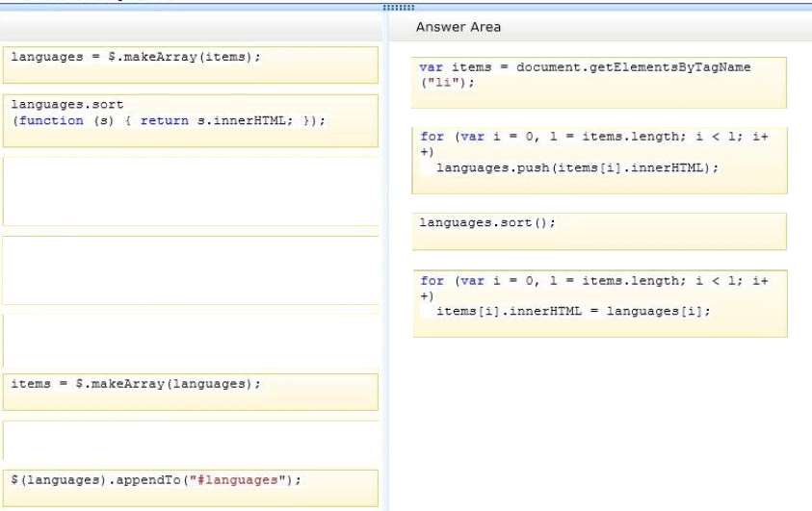The image size is (812, 511).
Task: Select the items = $.makeArray(languages) block
Action: point(191,392)
